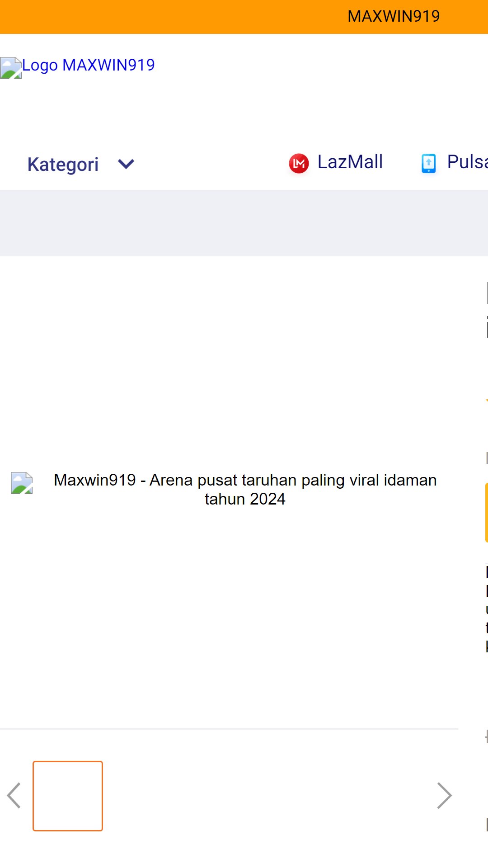This screenshot has width=488, height=868.
Task: Click the broken product image icon
Action: point(22,483)
